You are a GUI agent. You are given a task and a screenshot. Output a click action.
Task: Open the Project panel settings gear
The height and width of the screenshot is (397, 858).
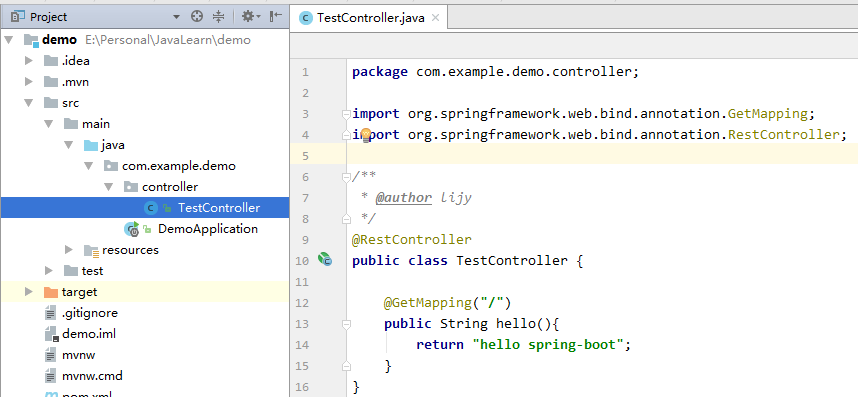[251, 17]
